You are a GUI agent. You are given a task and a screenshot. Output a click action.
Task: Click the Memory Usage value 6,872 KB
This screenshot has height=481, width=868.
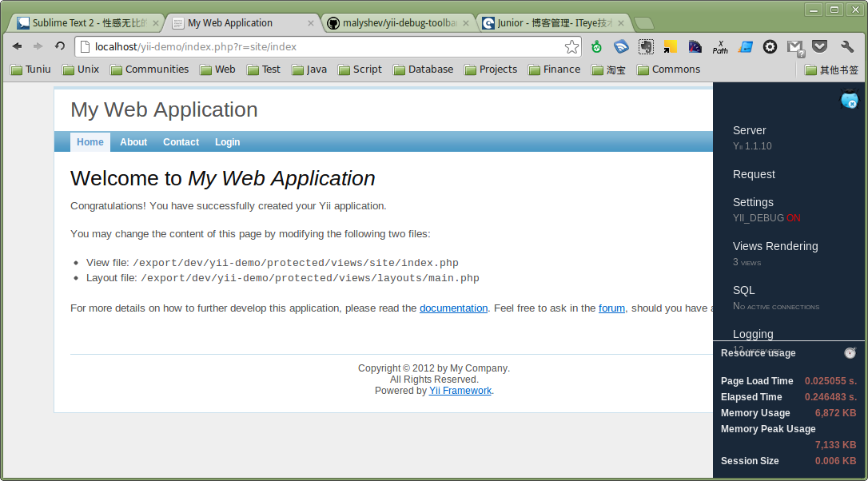[x=835, y=413]
